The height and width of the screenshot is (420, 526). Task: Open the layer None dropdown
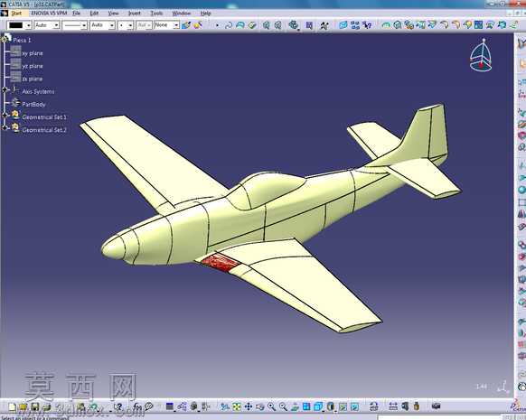pos(166,25)
